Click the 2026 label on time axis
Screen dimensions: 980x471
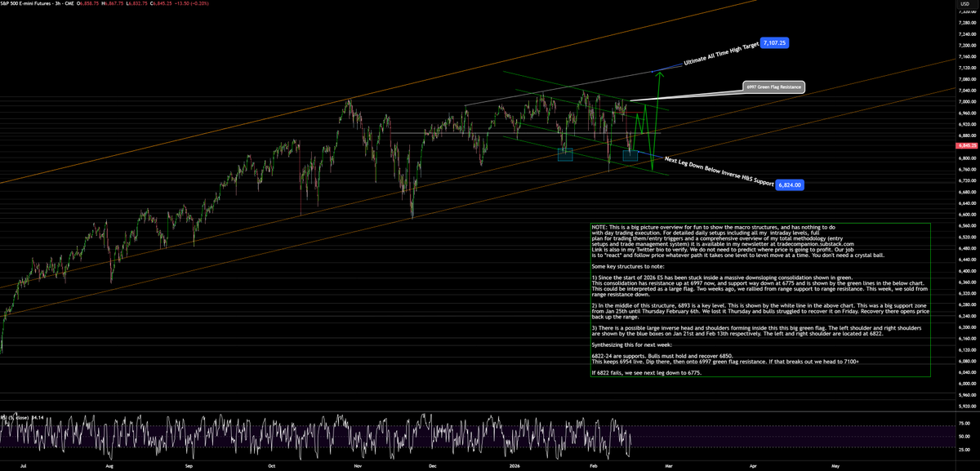click(515, 464)
